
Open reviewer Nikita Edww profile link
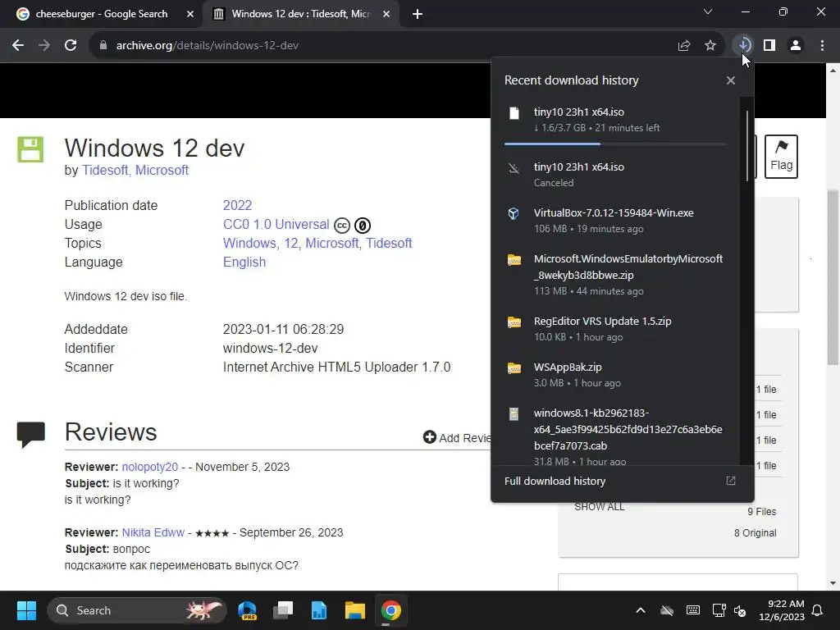[x=153, y=532]
